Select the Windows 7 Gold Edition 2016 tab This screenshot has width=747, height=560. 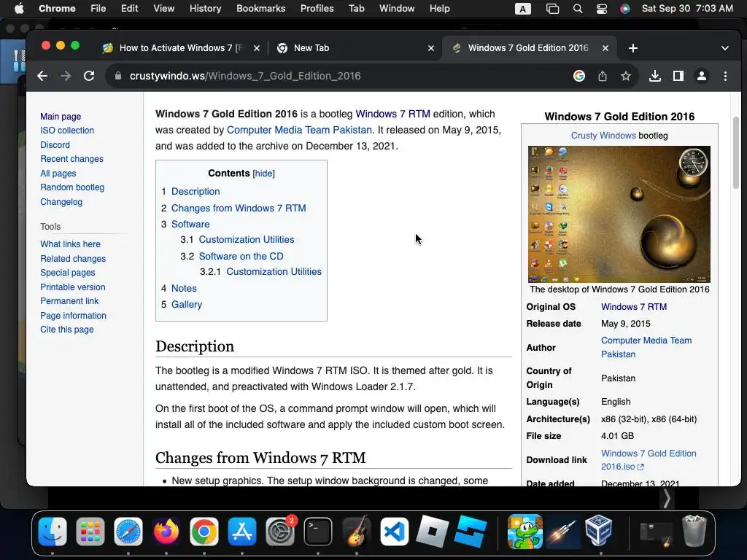tap(529, 48)
